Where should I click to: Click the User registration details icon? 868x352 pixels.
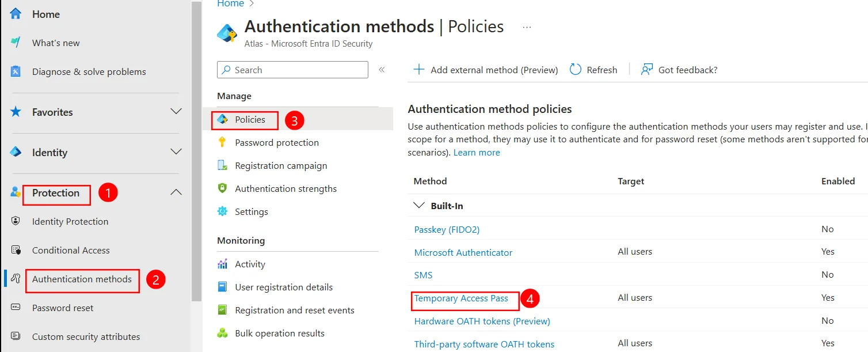point(222,287)
